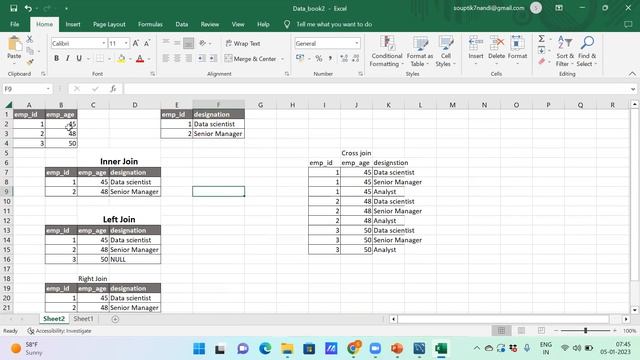
Task: Click the zoom slider handle
Action: [585, 331]
